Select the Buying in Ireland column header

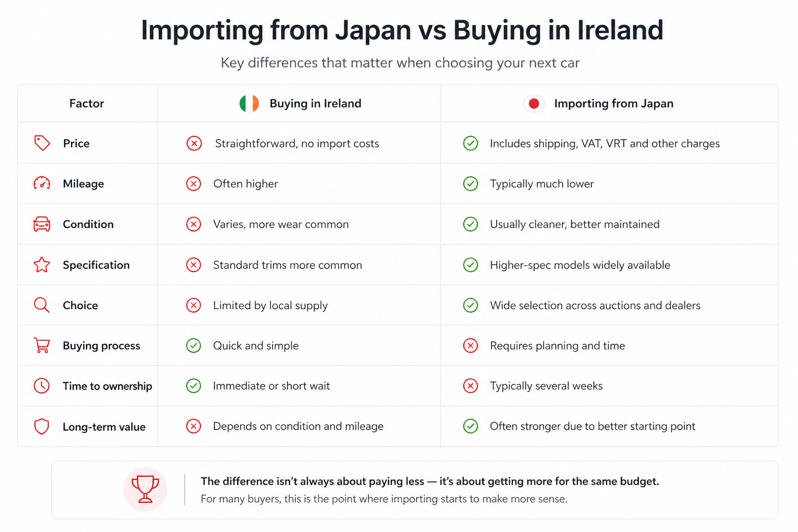pyautogui.click(x=315, y=103)
